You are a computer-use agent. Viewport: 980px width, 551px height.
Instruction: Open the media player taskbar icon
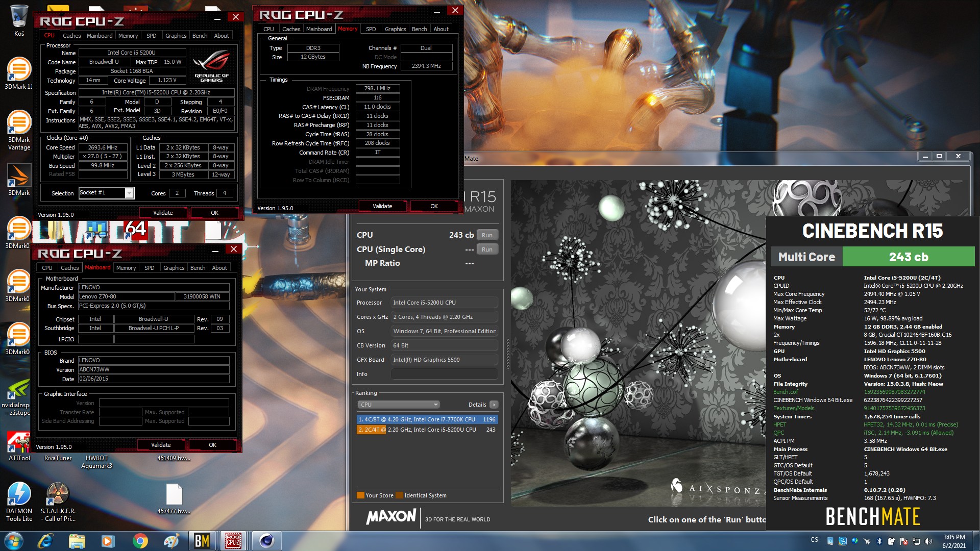[108, 541]
